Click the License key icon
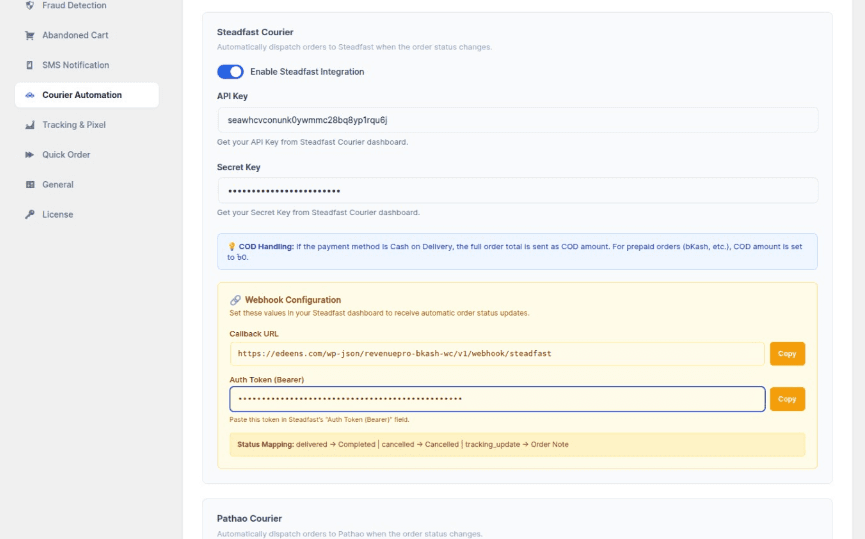Viewport: 865px width, 539px height. [x=30, y=215]
